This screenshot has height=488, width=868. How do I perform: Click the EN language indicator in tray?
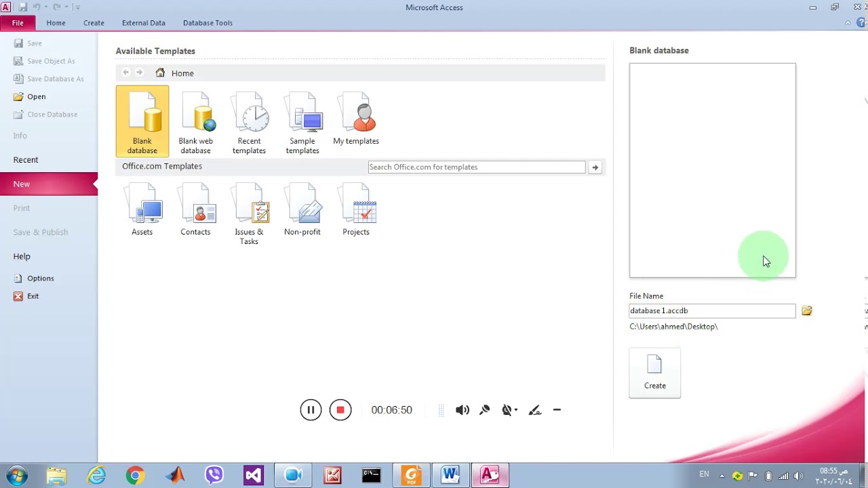[704, 474]
